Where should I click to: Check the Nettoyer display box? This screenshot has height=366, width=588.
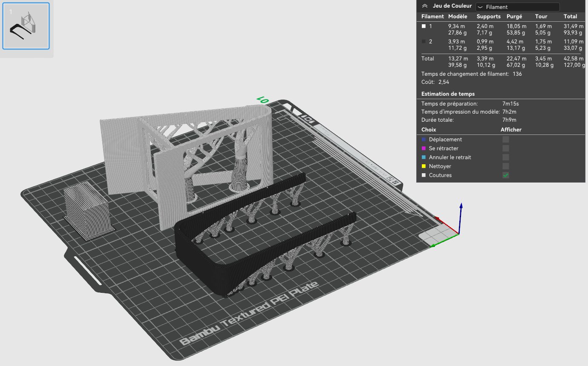coord(506,166)
